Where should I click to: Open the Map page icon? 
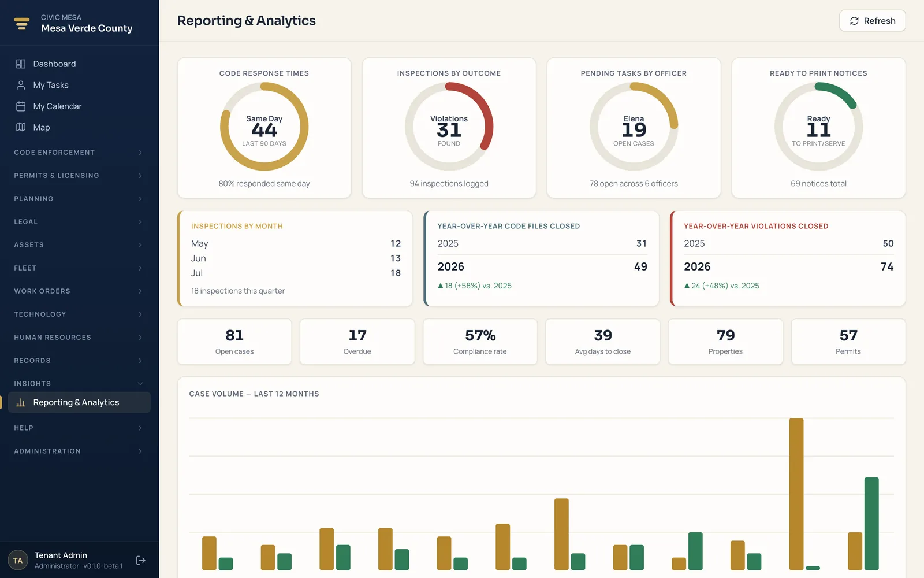tap(21, 127)
